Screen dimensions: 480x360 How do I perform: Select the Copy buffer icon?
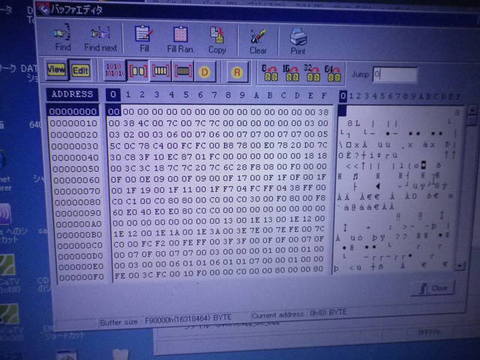click(x=217, y=41)
